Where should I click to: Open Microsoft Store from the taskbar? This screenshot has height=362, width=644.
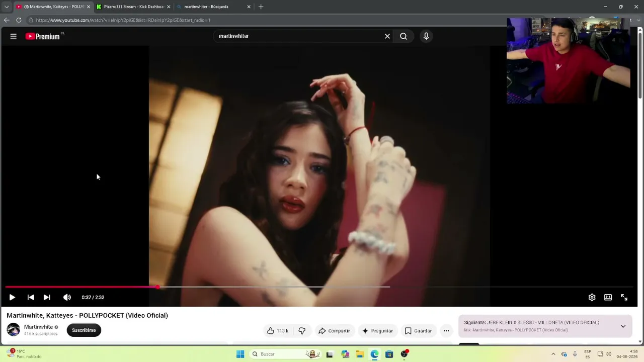point(389,354)
